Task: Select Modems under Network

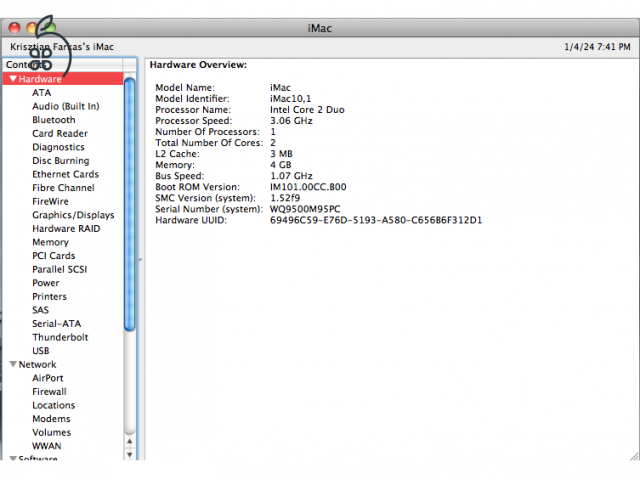Action: pyautogui.click(x=51, y=419)
